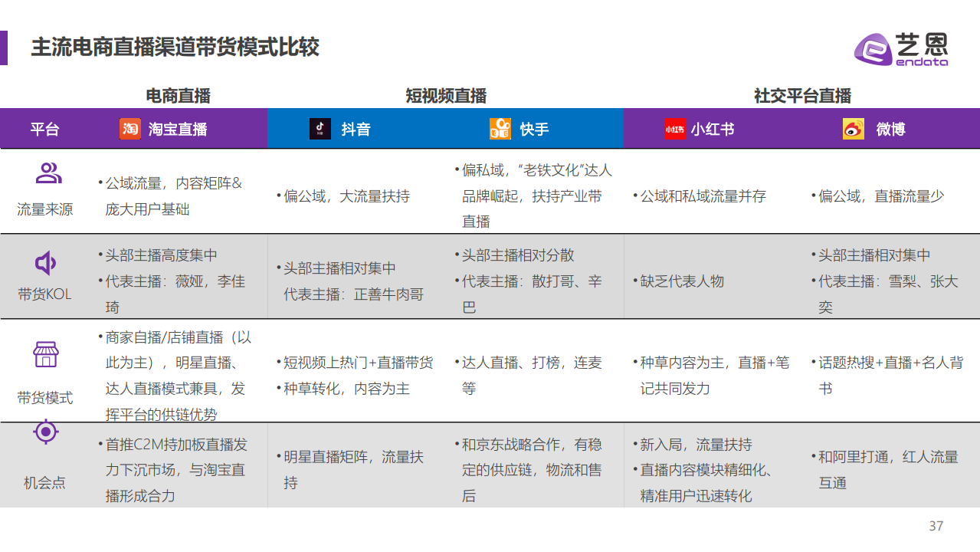Click the Endata logo icon
Viewport: 980px width, 552px height.
[x=874, y=51]
